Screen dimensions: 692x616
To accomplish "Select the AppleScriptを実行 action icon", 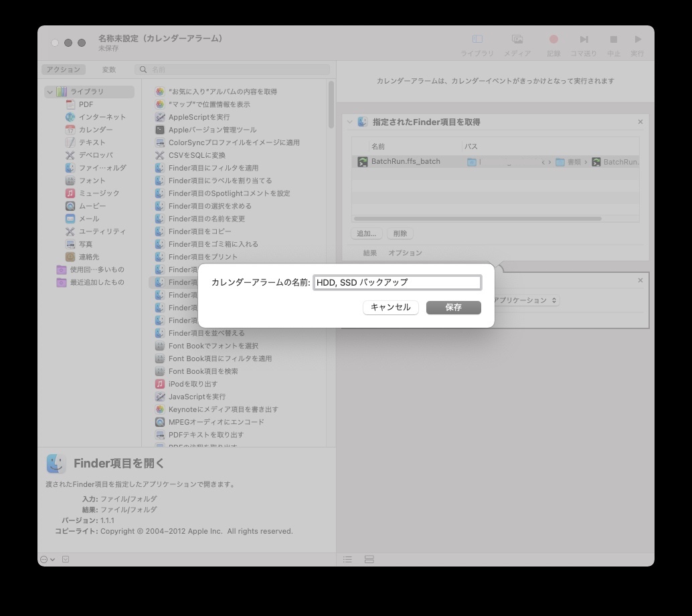I will tap(159, 116).
